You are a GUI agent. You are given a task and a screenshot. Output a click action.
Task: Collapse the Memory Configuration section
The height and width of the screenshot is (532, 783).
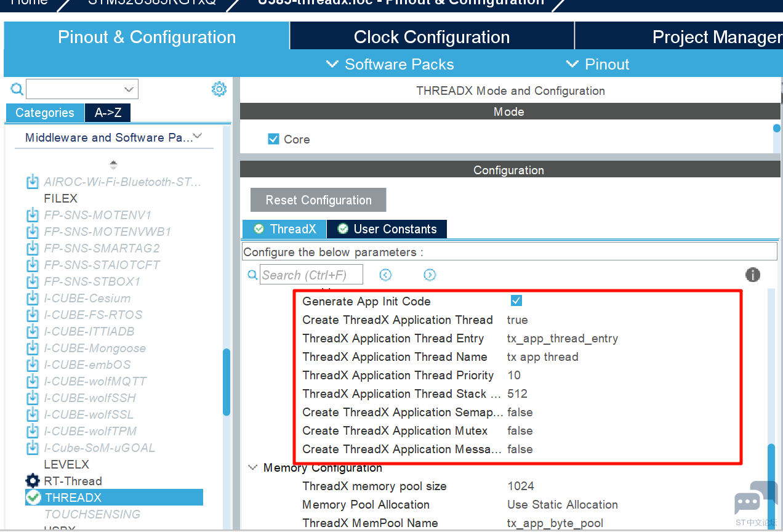coord(252,467)
